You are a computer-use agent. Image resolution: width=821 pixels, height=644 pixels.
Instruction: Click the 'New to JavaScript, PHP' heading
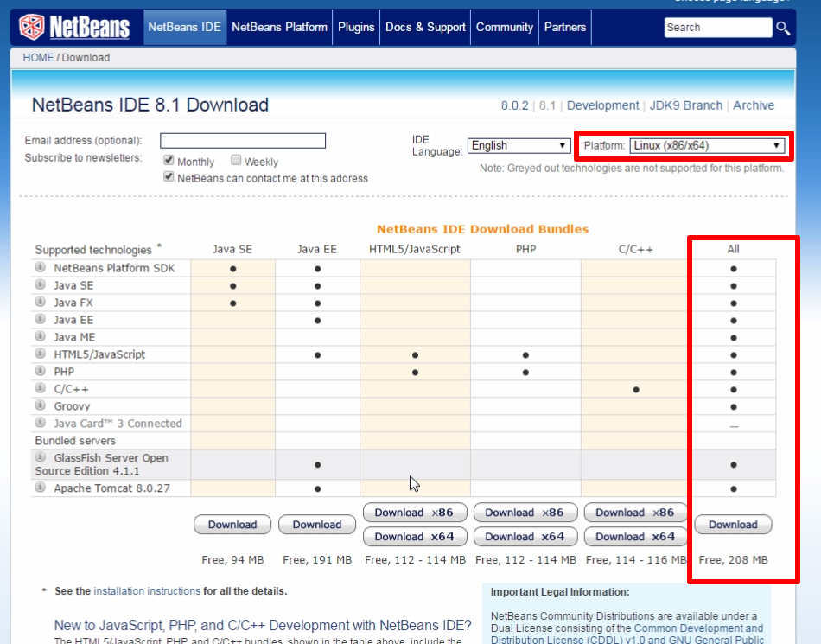click(x=263, y=625)
